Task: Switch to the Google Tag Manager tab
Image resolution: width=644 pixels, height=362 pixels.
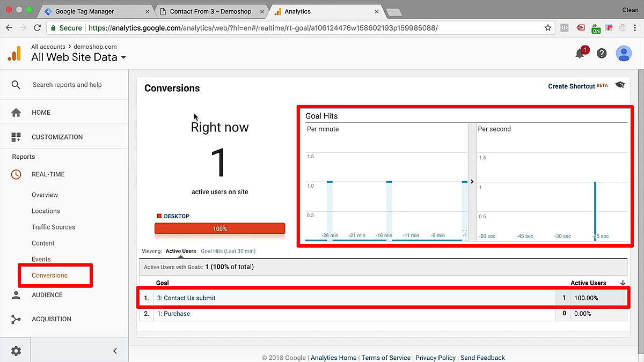Action: [x=97, y=11]
